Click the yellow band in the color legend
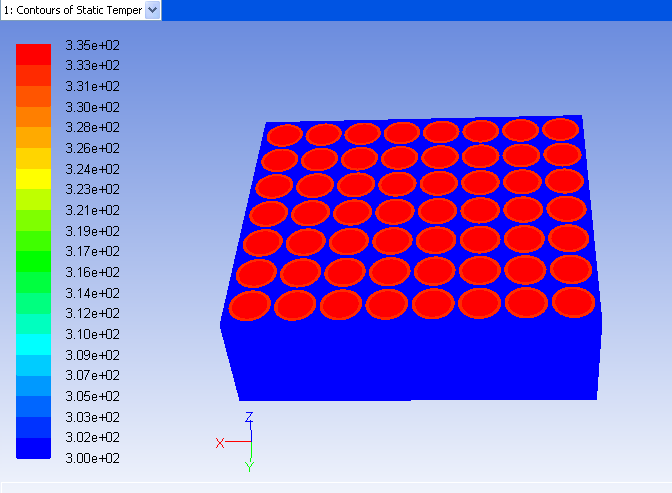The image size is (672, 493). (33, 179)
